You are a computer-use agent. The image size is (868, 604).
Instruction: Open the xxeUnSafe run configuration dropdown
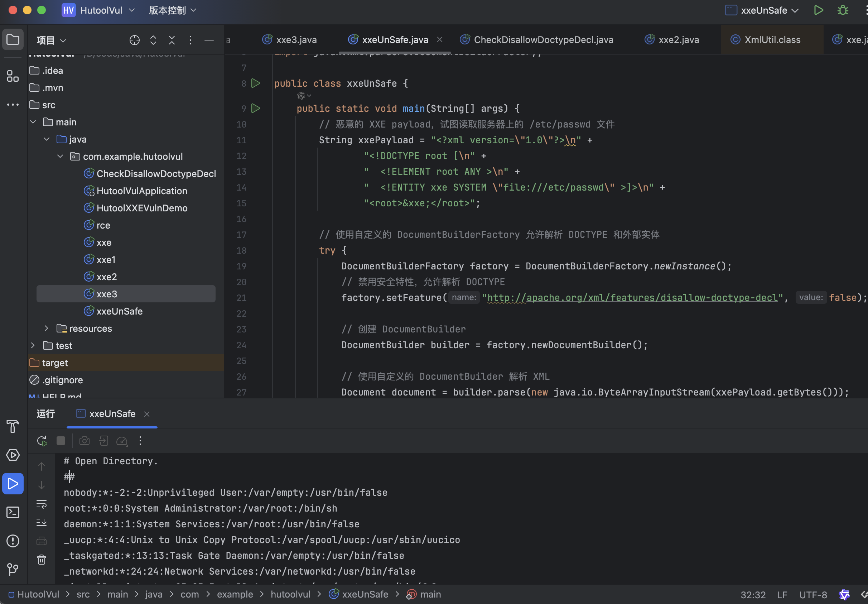[x=764, y=10]
